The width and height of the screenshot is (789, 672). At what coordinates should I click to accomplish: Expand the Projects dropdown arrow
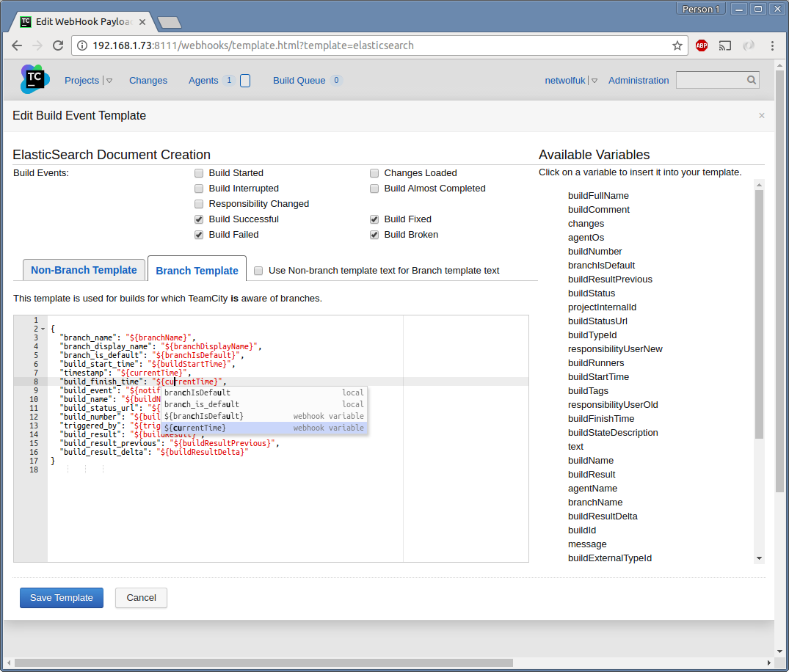tap(109, 81)
